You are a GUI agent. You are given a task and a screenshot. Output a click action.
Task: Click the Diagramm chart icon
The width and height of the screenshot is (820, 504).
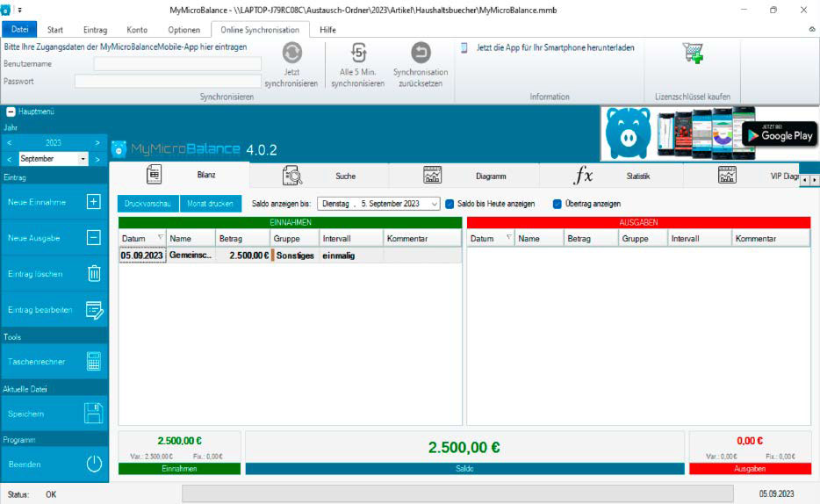pos(433,175)
